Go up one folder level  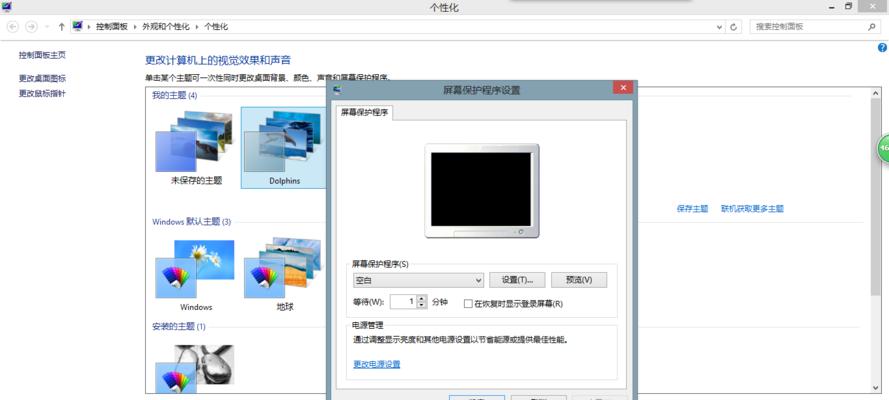(61, 27)
